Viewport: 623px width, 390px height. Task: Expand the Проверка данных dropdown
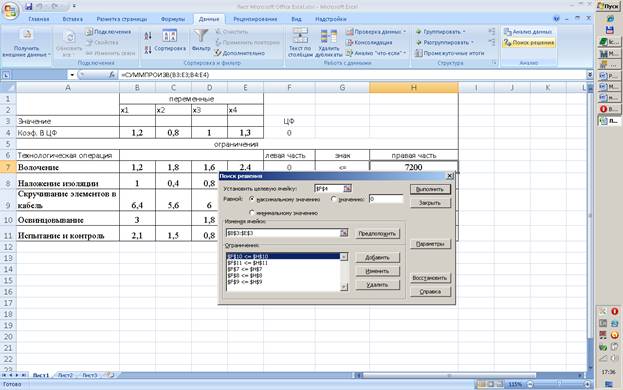(405, 32)
